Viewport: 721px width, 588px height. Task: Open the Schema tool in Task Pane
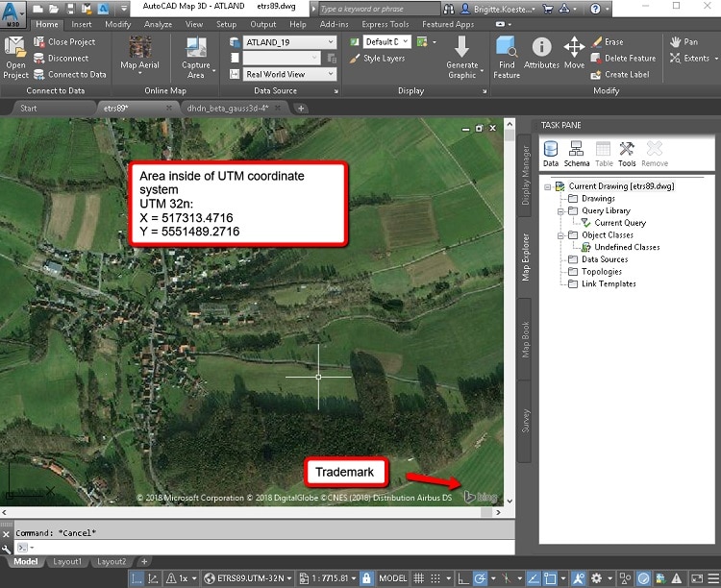576,154
